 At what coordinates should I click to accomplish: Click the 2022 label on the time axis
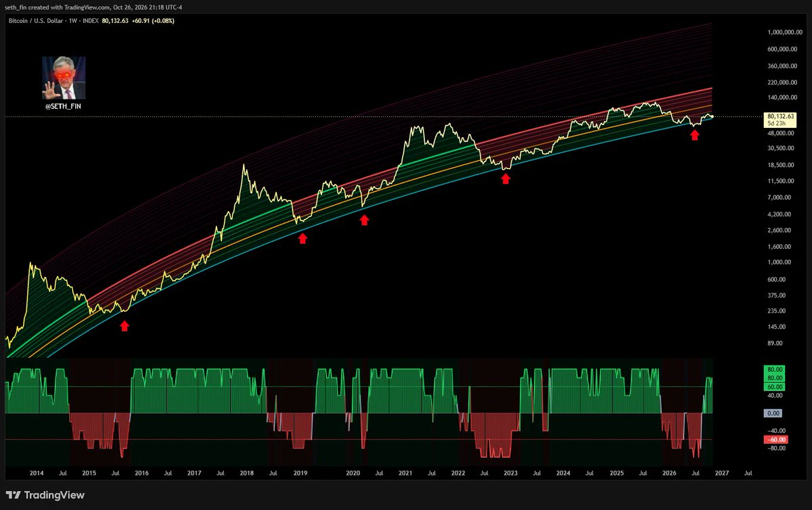tap(458, 474)
